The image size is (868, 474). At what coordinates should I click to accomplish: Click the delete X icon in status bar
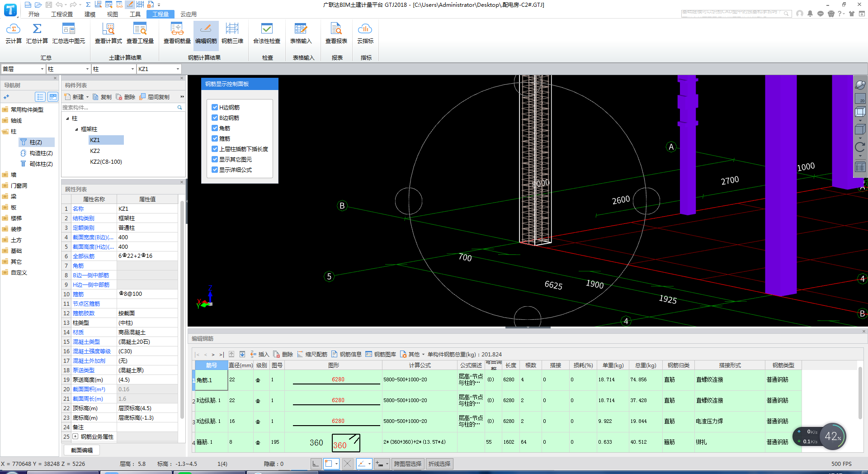[347, 464]
